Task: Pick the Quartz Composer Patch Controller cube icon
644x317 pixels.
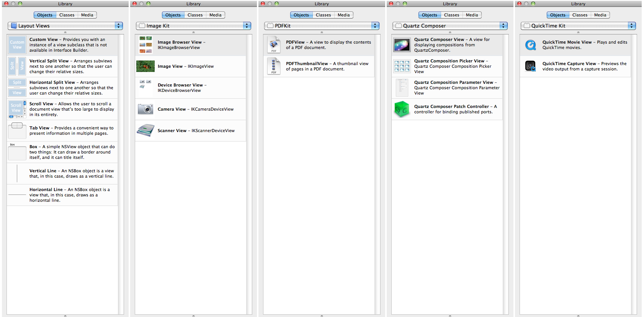Action: coord(402,109)
